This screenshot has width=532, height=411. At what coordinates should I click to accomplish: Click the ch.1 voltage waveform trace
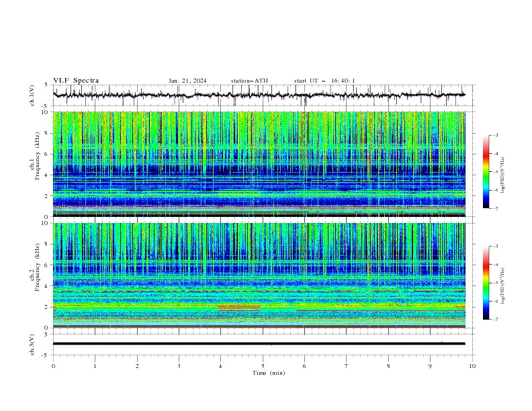point(259,95)
